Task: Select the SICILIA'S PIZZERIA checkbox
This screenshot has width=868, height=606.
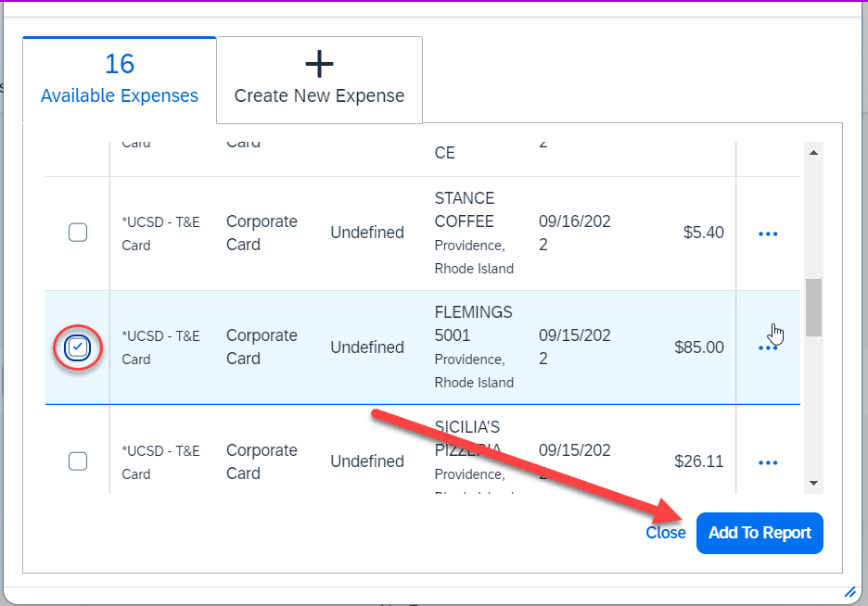Action: click(78, 461)
